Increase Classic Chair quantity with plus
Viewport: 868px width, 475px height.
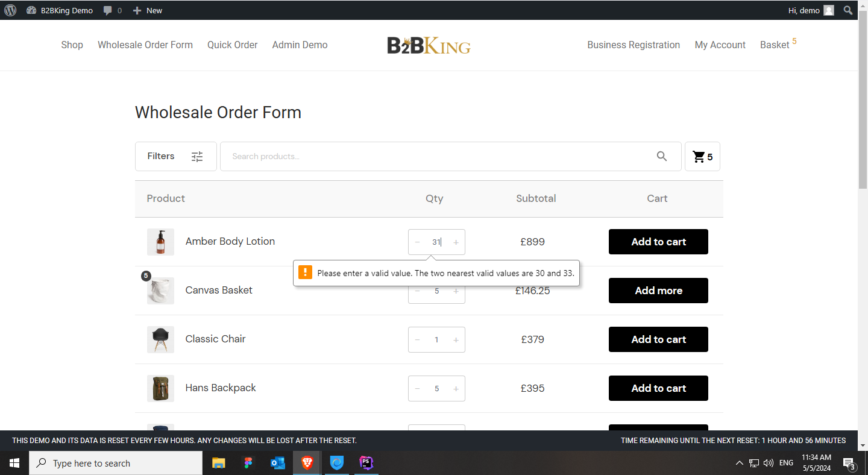coord(456,340)
